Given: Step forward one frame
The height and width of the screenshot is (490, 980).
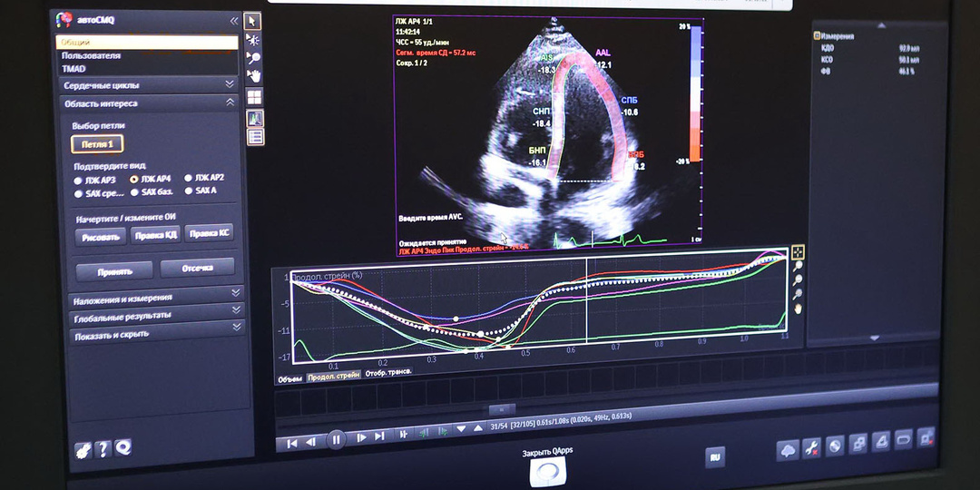Looking at the screenshot, I should pyautogui.click(x=361, y=438).
